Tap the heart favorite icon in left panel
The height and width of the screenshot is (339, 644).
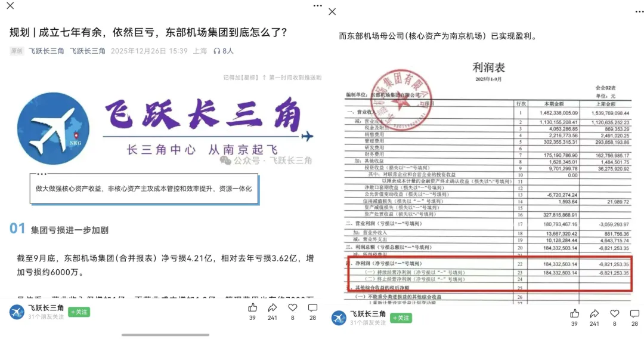[x=292, y=308]
